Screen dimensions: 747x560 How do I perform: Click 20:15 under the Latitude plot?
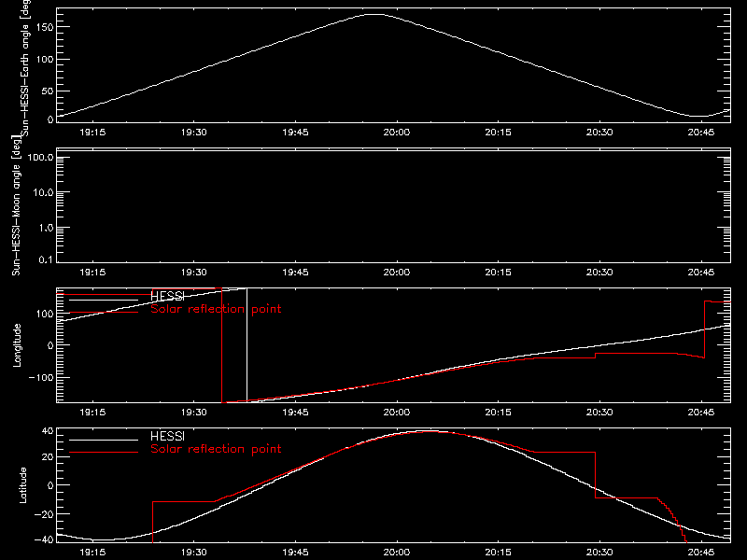499,553
